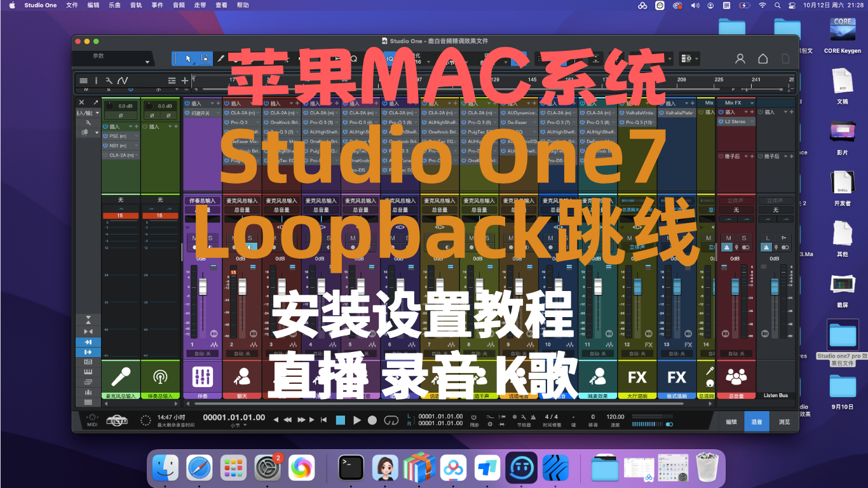Solo channel 2 聊天
Viewport: 868px width, 488px height.
249,238
